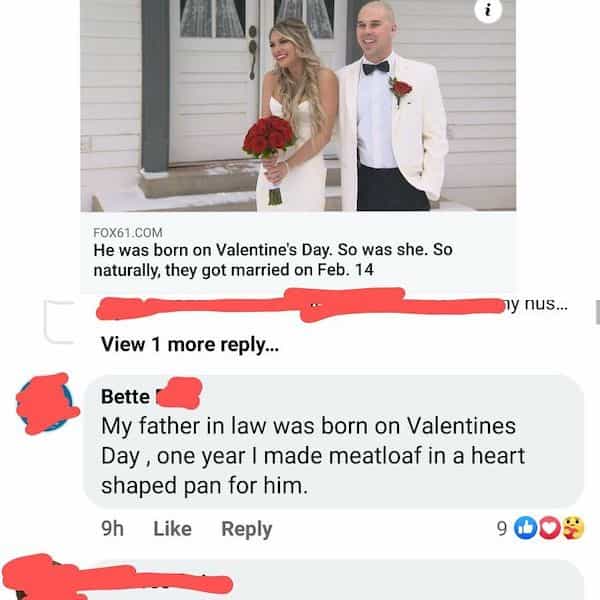Open Bette's profile picture avatar
Screen dimensions: 600x600
tap(48, 404)
